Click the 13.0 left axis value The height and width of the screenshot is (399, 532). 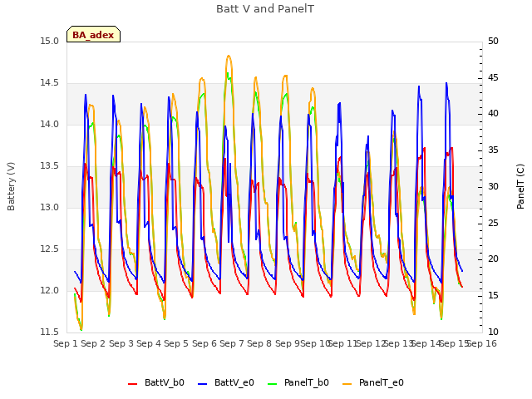50,207
